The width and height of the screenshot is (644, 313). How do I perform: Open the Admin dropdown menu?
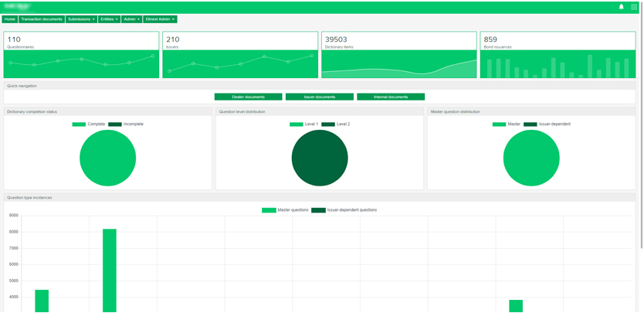point(131,19)
